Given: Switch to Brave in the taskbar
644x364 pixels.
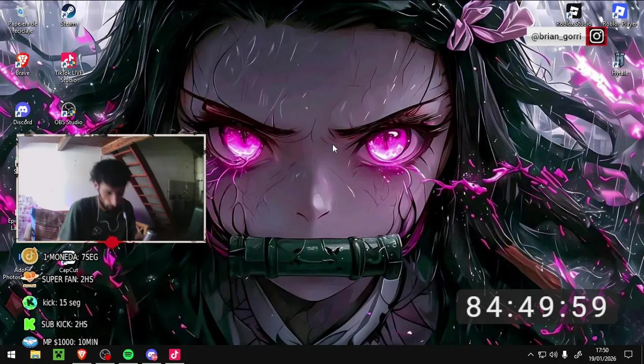Looking at the screenshot, I should click(x=82, y=355).
